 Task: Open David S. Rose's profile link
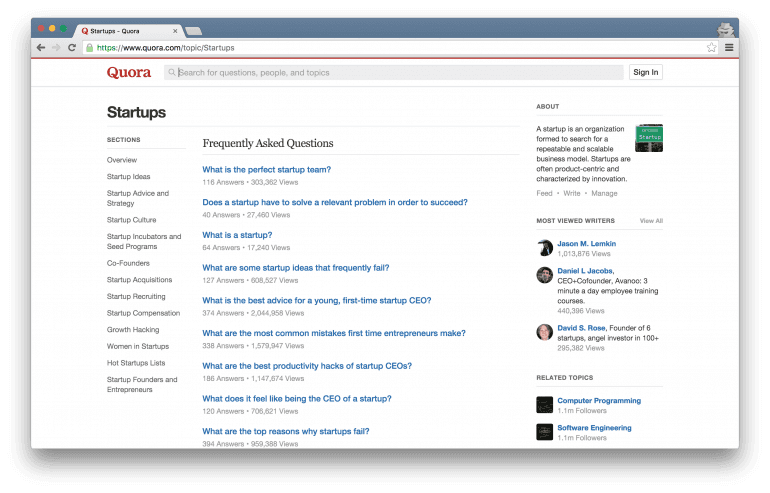(x=581, y=328)
